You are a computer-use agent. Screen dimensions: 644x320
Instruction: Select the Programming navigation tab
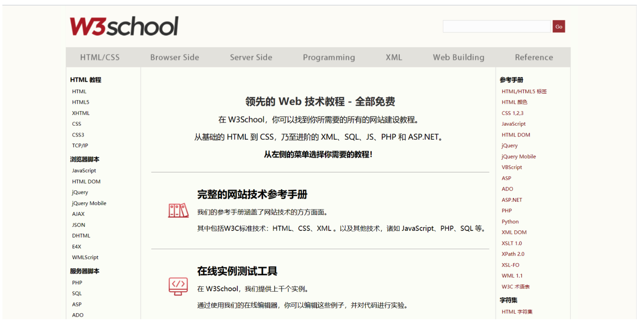point(329,57)
